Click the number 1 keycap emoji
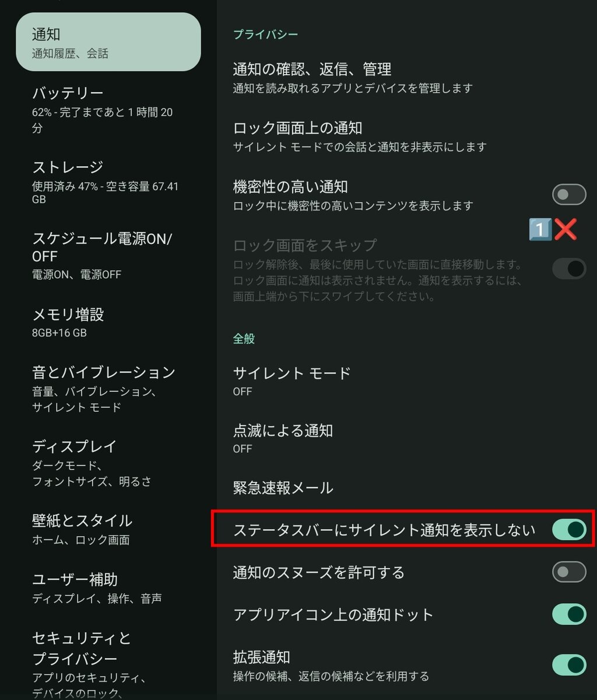The image size is (597, 700). 540,230
